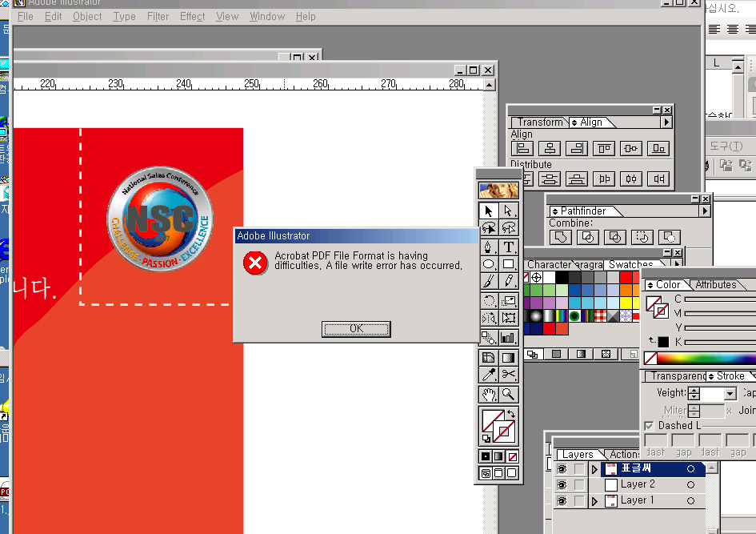The width and height of the screenshot is (756, 534).
Task: Toggle visibility of Layer 1
Action: (562, 501)
